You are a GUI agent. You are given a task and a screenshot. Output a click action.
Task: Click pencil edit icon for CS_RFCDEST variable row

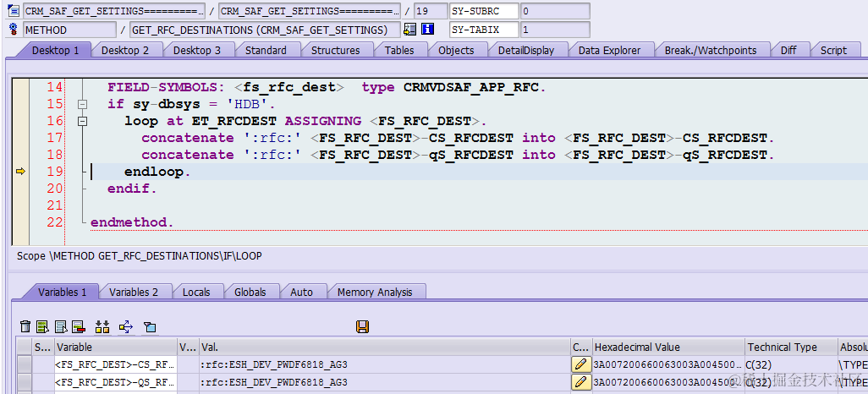580,364
